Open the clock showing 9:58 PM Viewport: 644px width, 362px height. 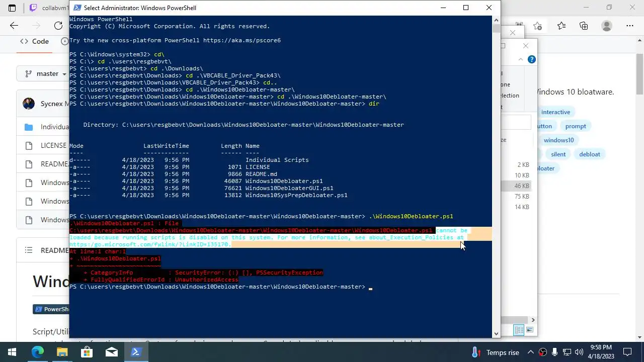pos(601,352)
